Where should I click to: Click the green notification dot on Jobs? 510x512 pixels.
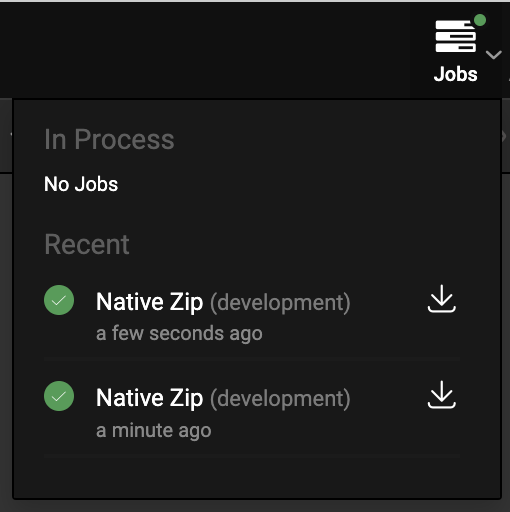coord(480,20)
